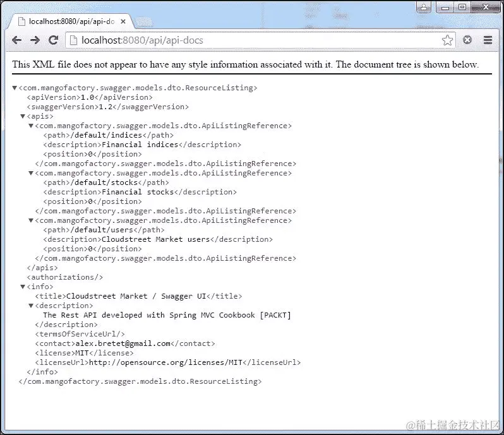Click the Spring MVC Cookbook description text
504x435 pixels.
(167, 315)
